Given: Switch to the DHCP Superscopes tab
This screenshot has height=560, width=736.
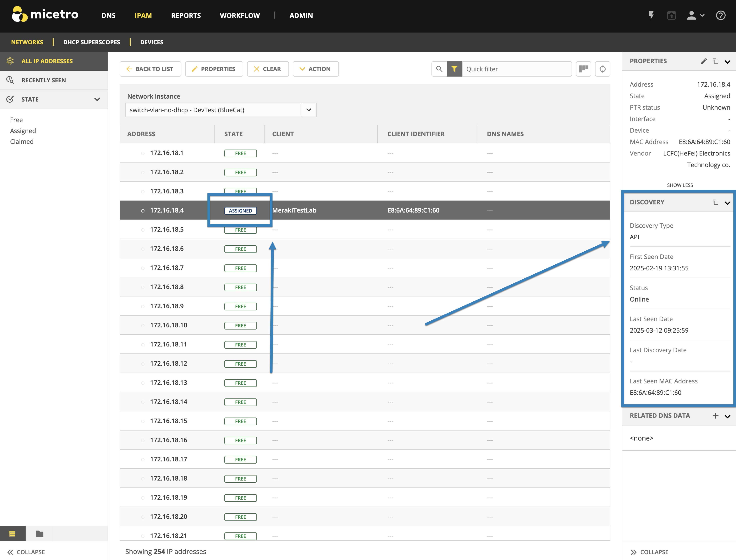Looking at the screenshot, I should click(92, 42).
